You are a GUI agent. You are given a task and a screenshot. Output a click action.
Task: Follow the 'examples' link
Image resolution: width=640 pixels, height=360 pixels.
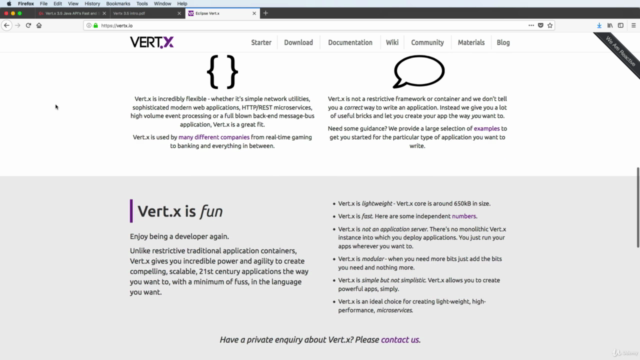click(487, 129)
